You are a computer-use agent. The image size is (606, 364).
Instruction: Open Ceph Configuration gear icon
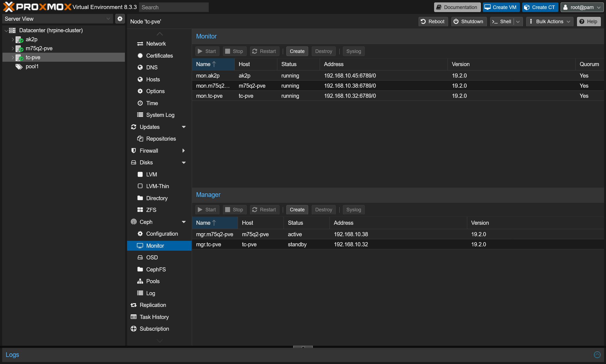click(140, 234)
